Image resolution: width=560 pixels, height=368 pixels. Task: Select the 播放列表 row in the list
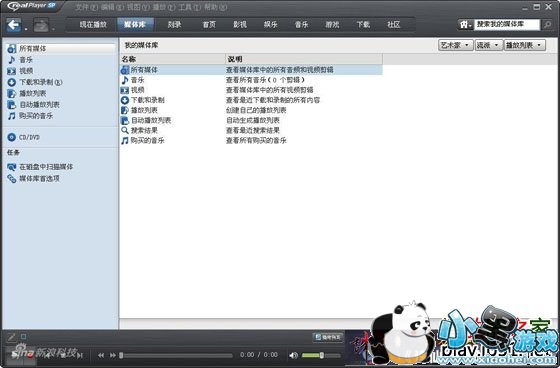(251, 110)
